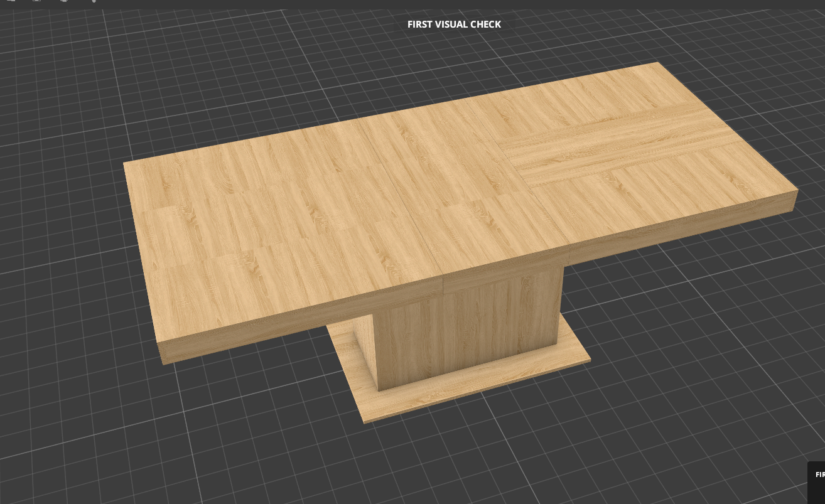Click the FIRST VISUAL CHECK label
Viewport: 825px width, 504px height.
454,24
